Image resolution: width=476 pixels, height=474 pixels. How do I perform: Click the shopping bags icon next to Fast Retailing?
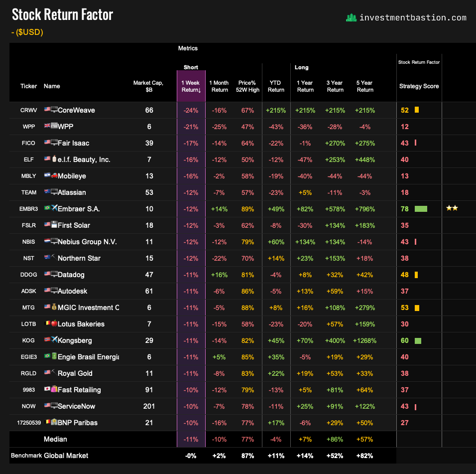[54, 389]
